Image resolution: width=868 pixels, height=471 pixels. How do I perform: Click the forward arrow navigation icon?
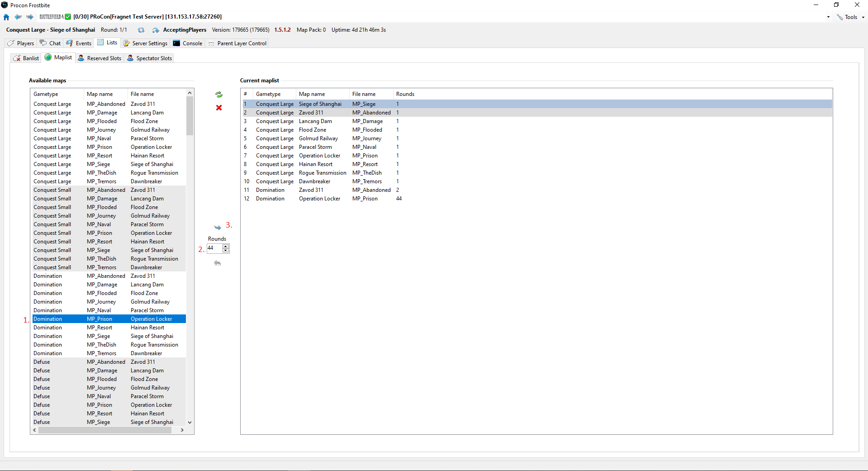tap(30, 17)
